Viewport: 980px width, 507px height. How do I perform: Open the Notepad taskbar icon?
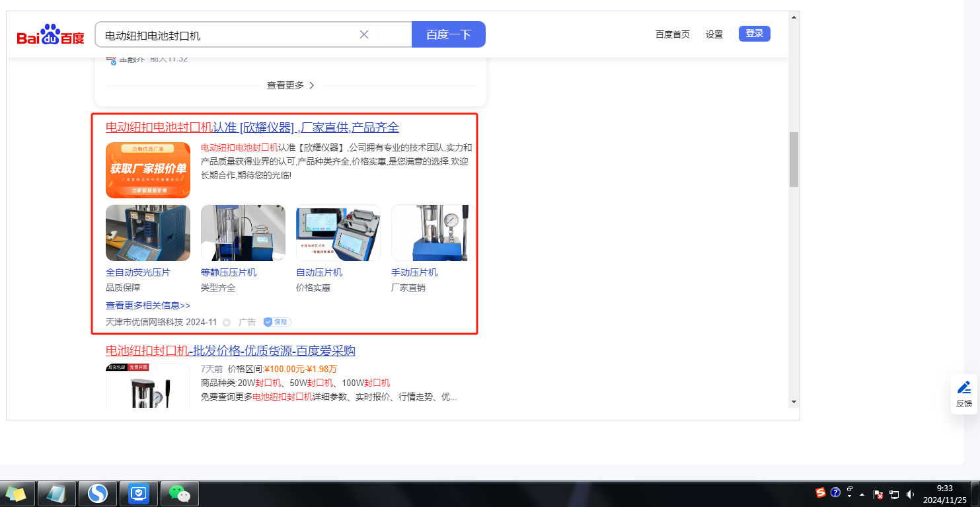coord(57,493)
